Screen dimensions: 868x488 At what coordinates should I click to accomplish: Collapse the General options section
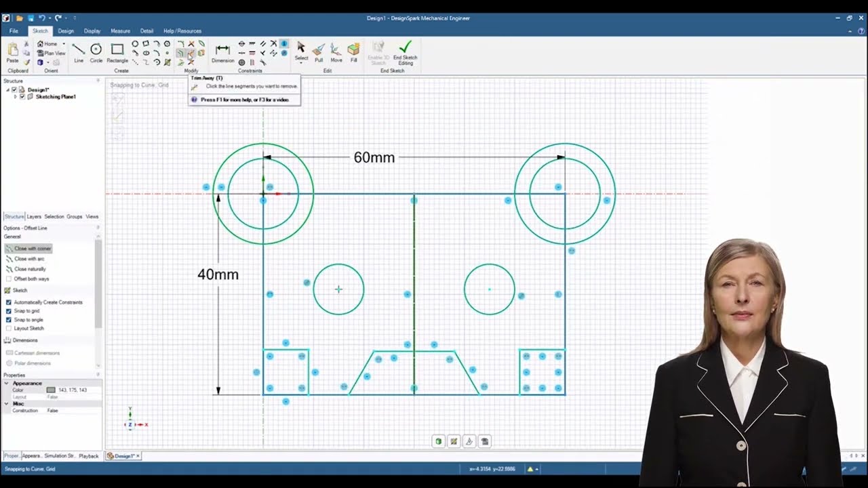[x=12, y=237]
